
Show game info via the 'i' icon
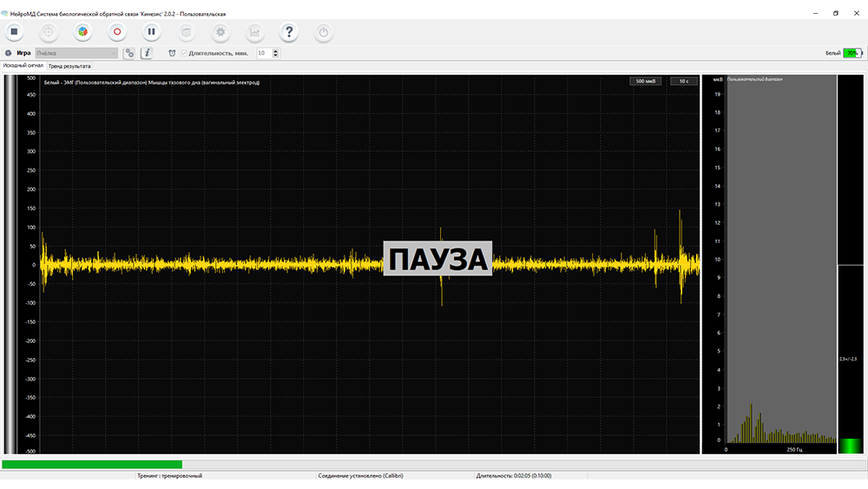(x=147, y=53)
